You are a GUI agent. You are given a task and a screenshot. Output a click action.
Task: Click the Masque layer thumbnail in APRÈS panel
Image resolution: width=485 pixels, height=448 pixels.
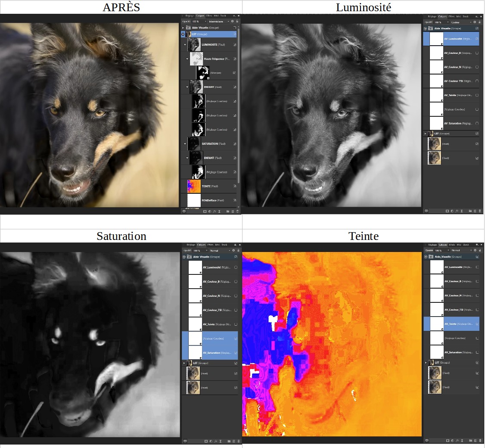[203, 73]
